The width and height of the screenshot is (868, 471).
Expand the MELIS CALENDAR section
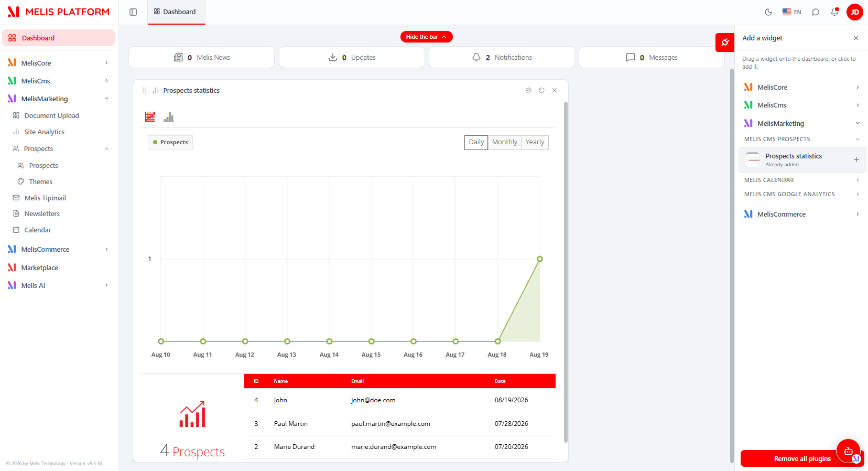tap(801, 180)
